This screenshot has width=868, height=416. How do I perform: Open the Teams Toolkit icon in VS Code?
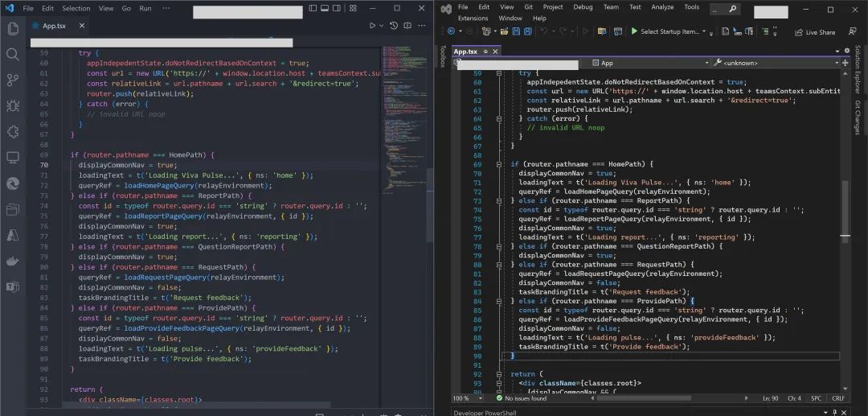[13, 286]
